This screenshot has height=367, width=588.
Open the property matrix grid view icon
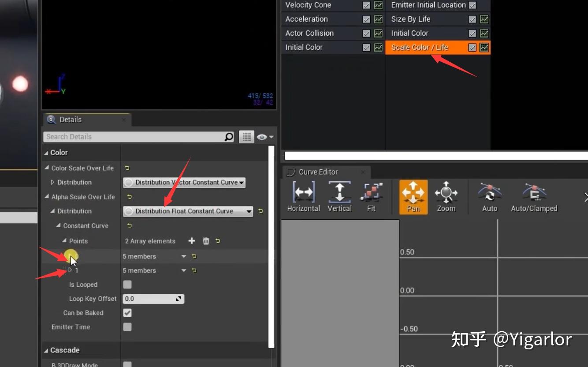pyautogui.click(x=246, y=137)
